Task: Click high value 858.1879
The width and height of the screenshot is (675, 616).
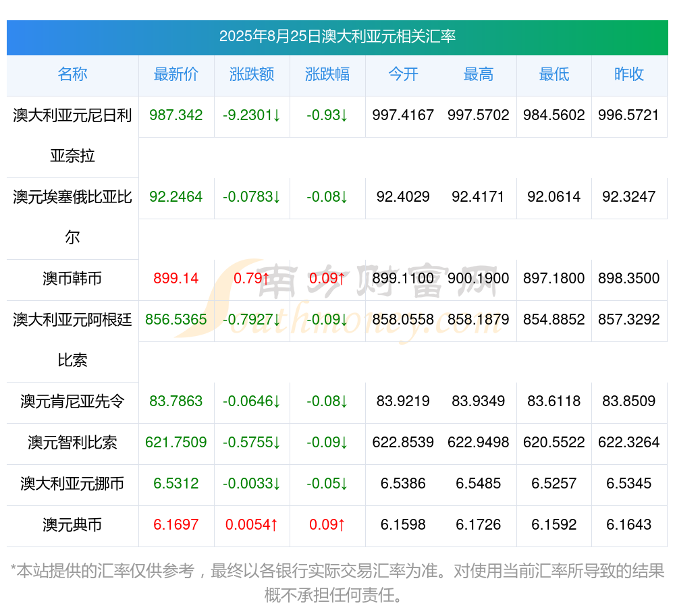Action: point(479,320)
